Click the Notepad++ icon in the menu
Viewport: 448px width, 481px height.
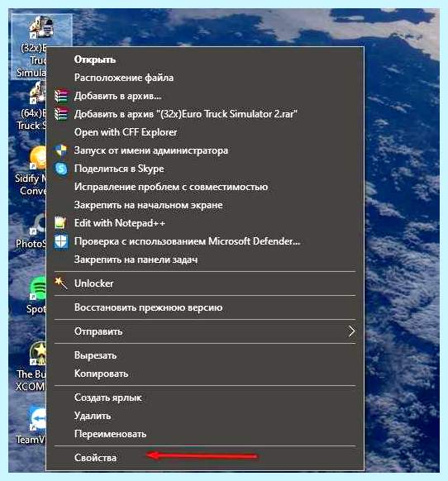[x=60, y=223]
